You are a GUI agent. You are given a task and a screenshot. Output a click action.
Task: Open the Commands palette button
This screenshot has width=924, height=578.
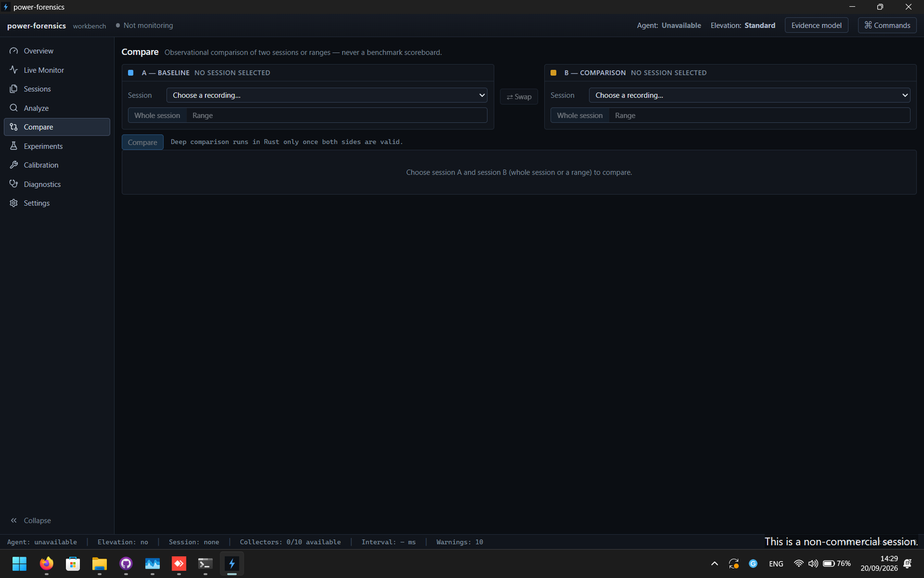(x=887, y=25)
